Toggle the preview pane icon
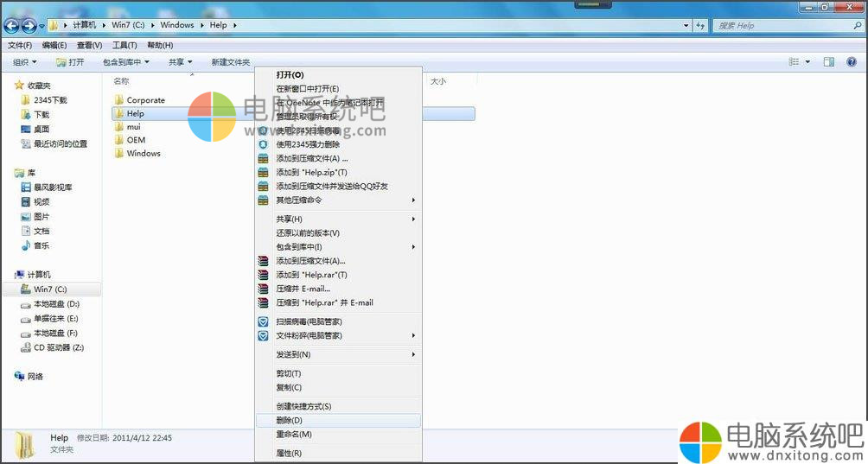This screenshot has width=868, height=464. pos(828,62)
